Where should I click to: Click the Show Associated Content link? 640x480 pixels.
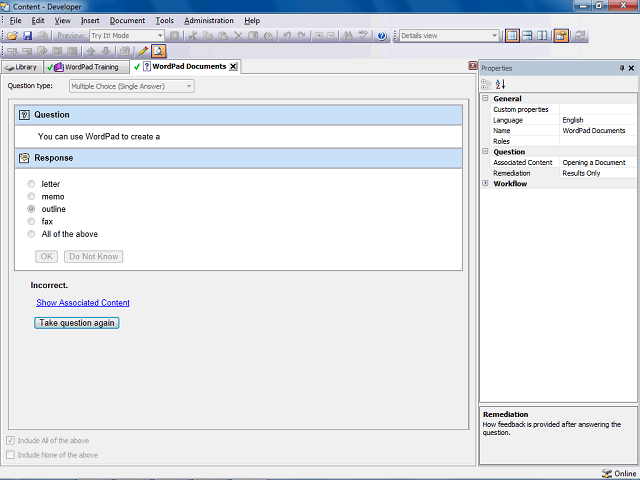[83, 303]
